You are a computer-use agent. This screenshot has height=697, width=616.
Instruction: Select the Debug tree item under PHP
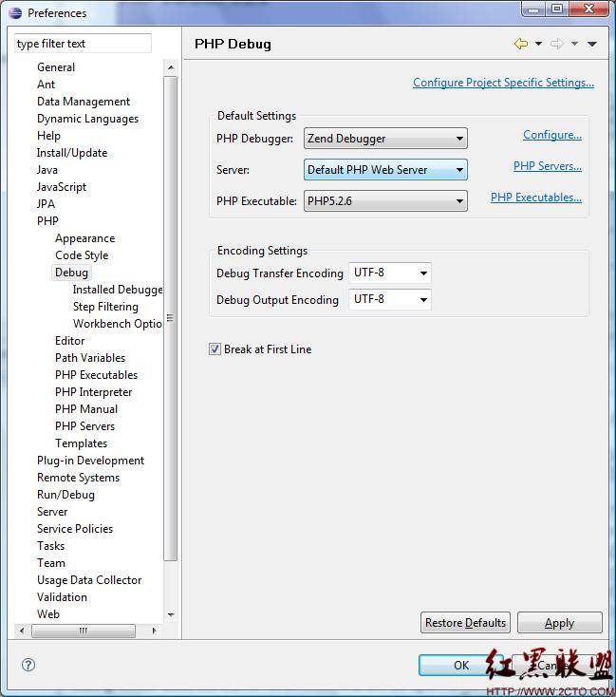click(x=71, y=273)
